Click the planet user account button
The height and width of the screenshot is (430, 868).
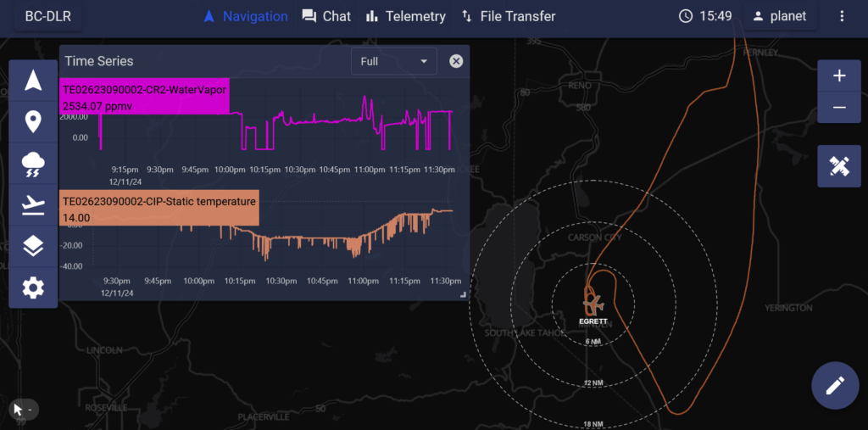coord(780,16)
